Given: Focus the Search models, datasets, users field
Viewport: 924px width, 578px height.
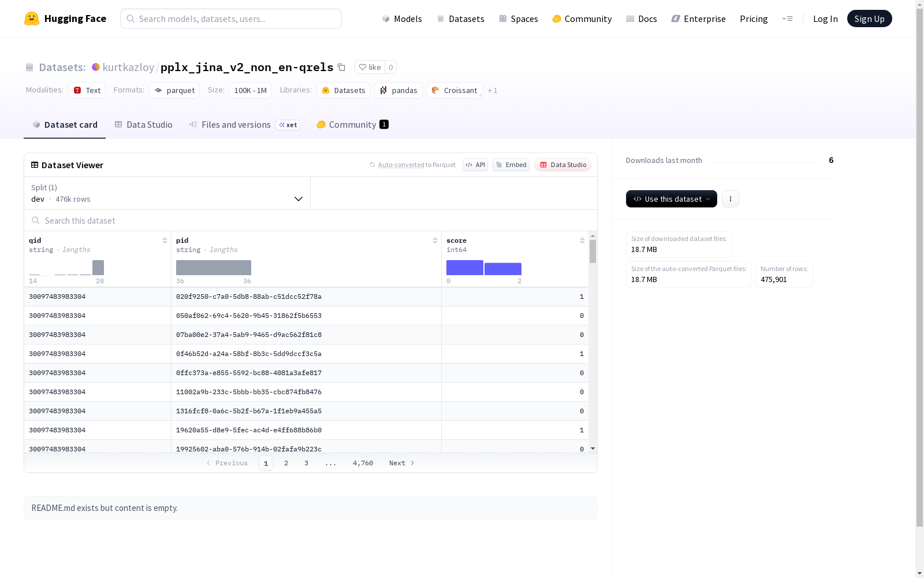Looking at the screenshot, I should point(231,18).
